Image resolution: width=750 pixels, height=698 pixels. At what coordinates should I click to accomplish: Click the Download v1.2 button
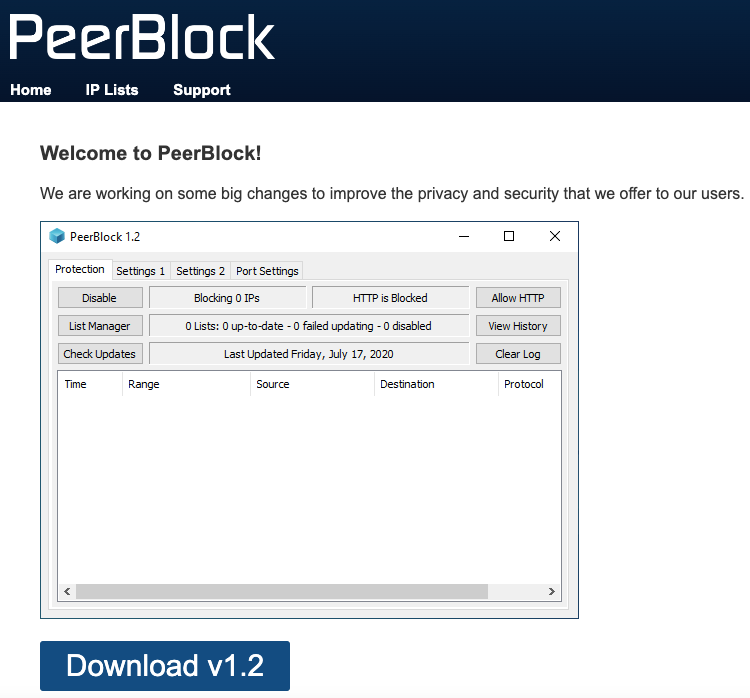pyautogui.click(x=165, y=665)
